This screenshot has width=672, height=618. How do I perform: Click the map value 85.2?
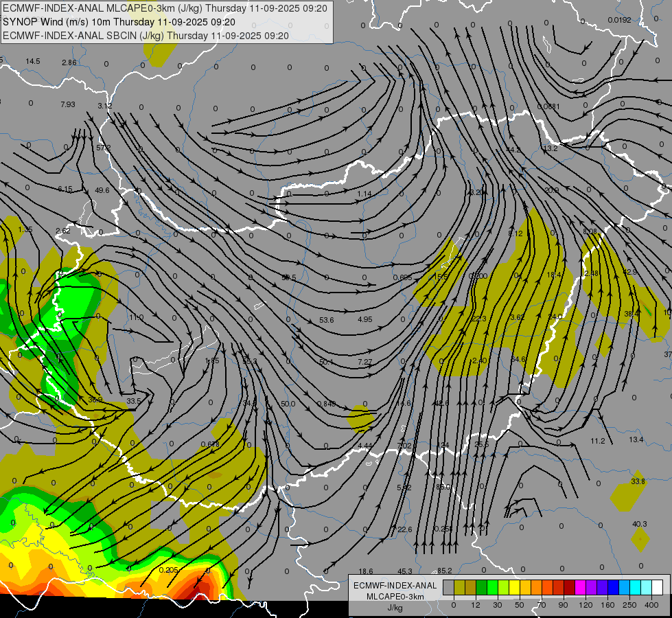click(x=444, y=571)
